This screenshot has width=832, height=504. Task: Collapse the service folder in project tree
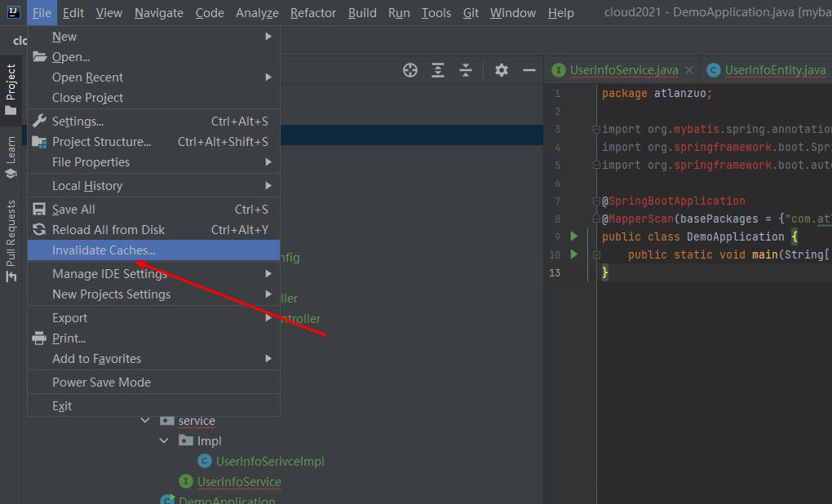coord(145,421)
